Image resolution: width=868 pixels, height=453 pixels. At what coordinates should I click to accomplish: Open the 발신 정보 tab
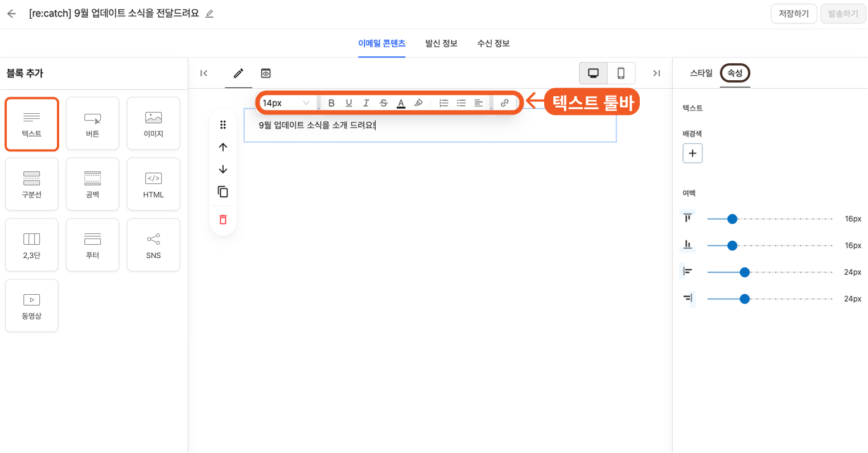click(x=441, y=43)
